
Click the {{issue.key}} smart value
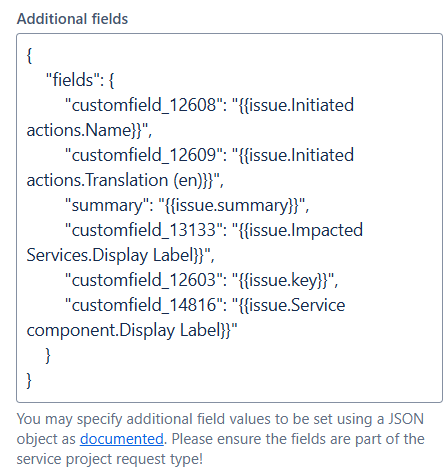tap(283, 280)
